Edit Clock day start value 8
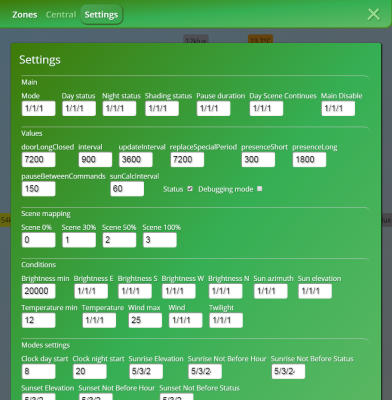The image size is (392, 400). click(38, 372)
